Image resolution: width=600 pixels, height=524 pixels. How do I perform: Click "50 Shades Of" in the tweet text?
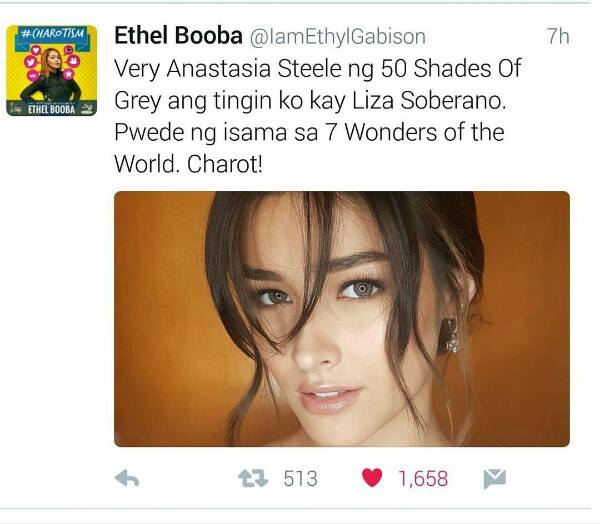click(451, 69)
